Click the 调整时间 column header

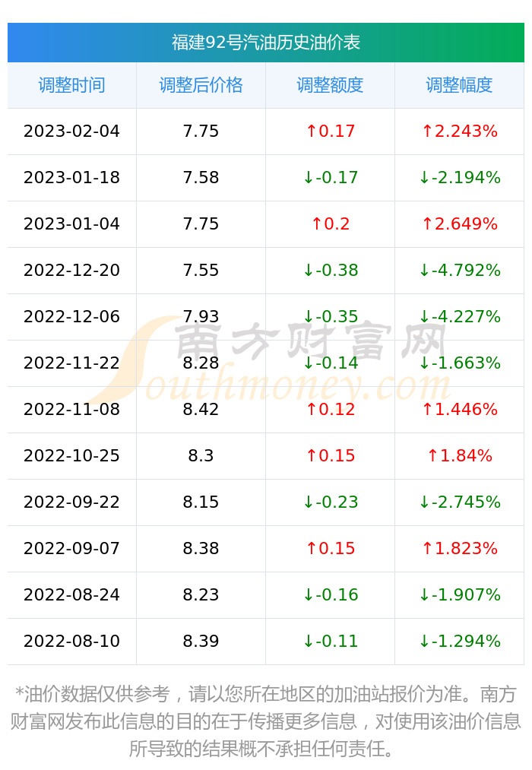71,85
